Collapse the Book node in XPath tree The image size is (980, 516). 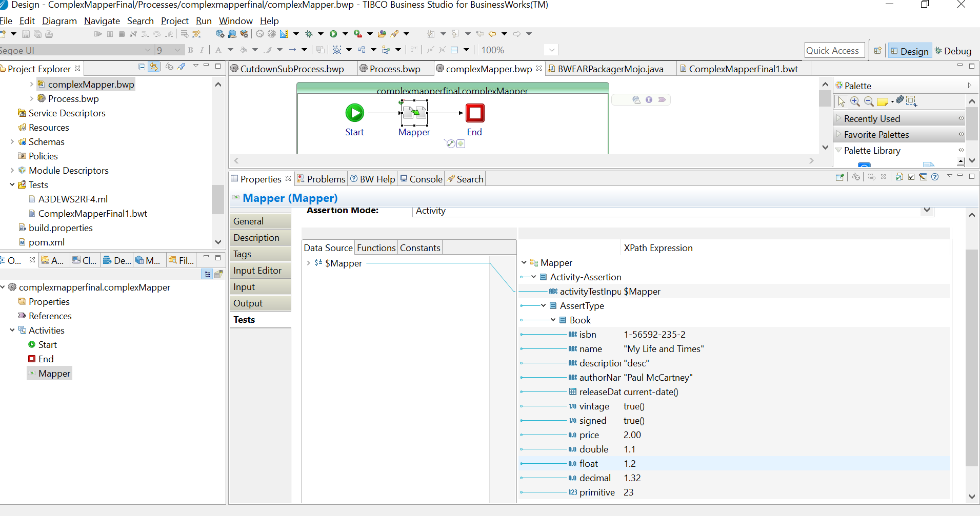(x=553, y=320)
